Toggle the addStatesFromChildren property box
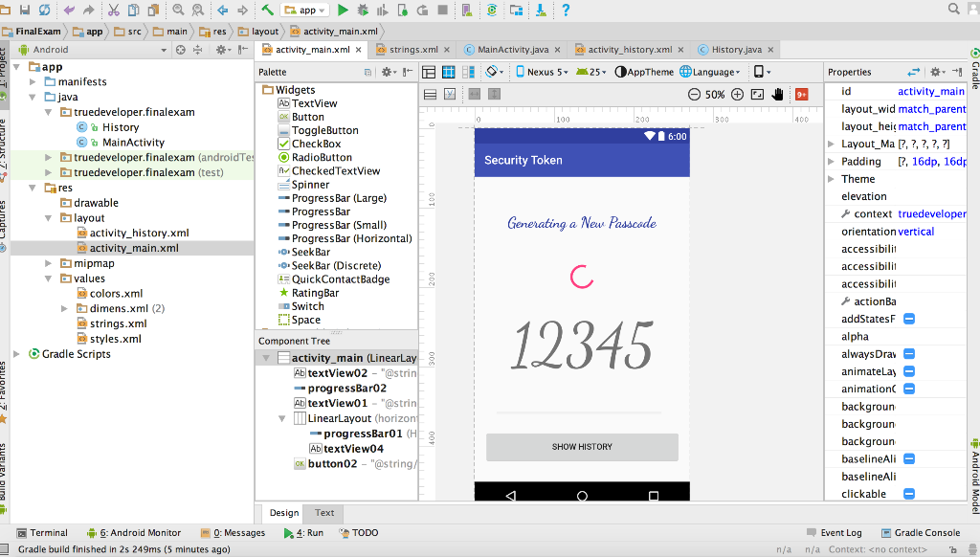Image resolution: width=980 pixels, height=557 pixels. point(909,319)
